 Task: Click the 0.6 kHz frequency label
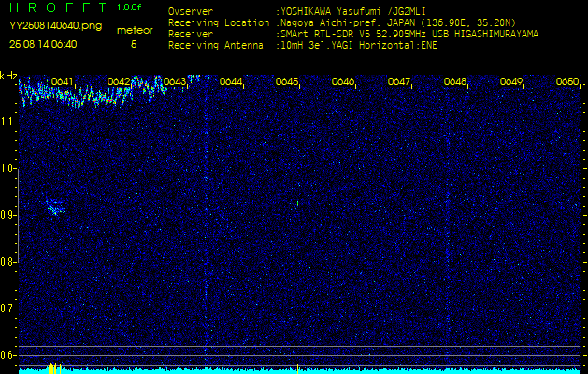pyautogui.click(x=8, y=355)
